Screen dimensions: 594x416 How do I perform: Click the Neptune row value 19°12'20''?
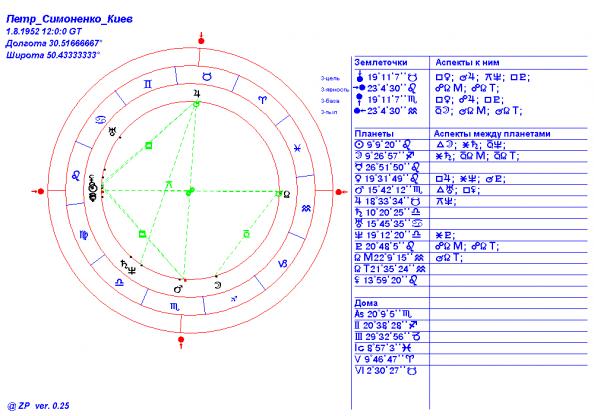pos(388,235)
